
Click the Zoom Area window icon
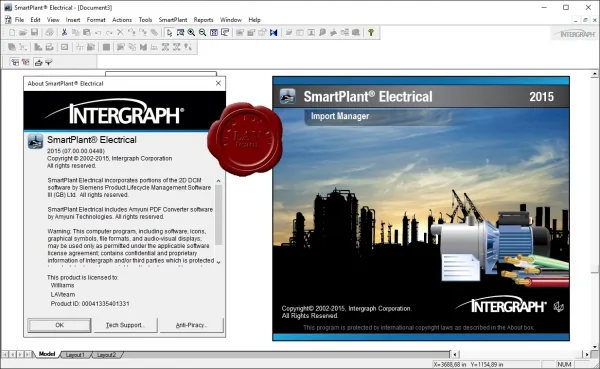click(x=180, y=33)
